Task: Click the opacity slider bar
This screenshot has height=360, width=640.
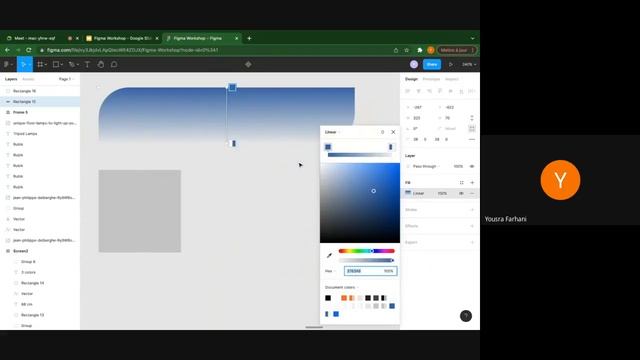Action: pyautogui.click(x=367, y=260)
